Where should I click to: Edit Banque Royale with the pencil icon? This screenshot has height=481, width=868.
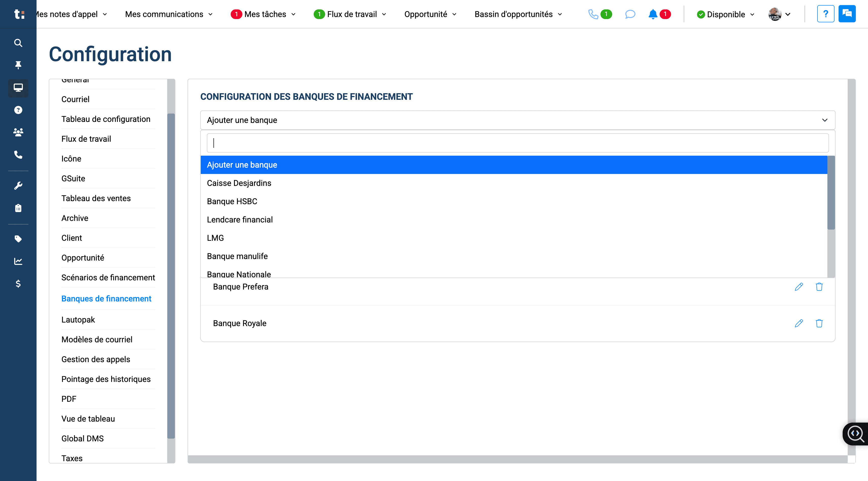point(799,323)
